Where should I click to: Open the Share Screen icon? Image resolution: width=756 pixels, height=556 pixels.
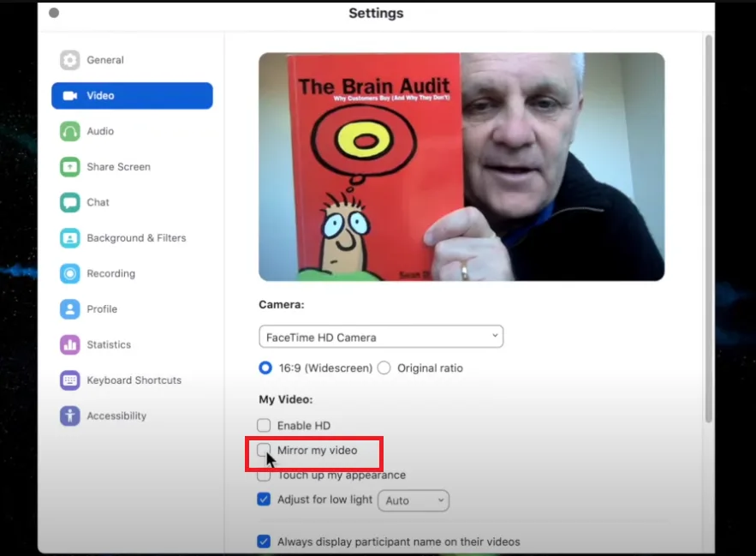pos(69,167)
